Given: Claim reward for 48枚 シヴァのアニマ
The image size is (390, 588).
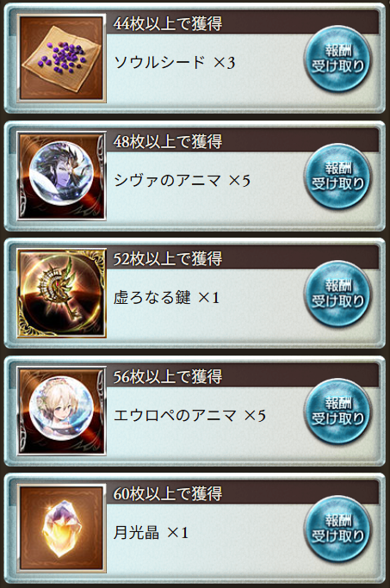Looking at the screenshot, I should (x=337, y=176).
